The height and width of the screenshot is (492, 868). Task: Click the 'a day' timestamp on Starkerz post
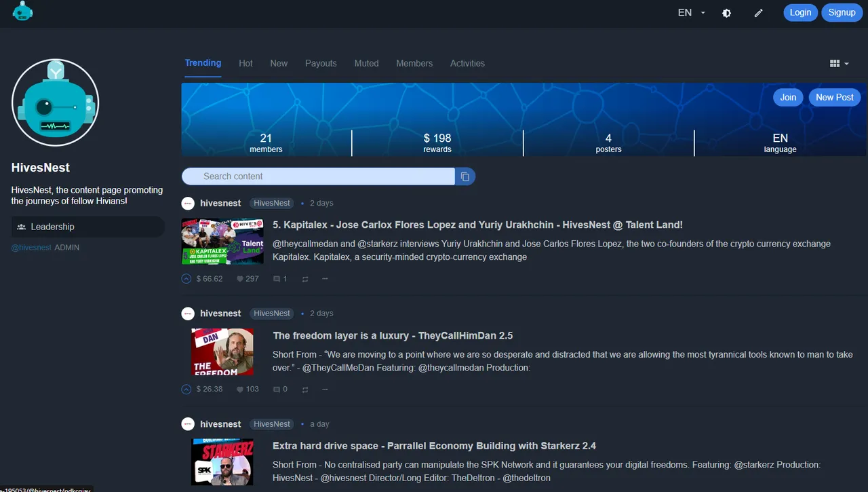(319, 424)
